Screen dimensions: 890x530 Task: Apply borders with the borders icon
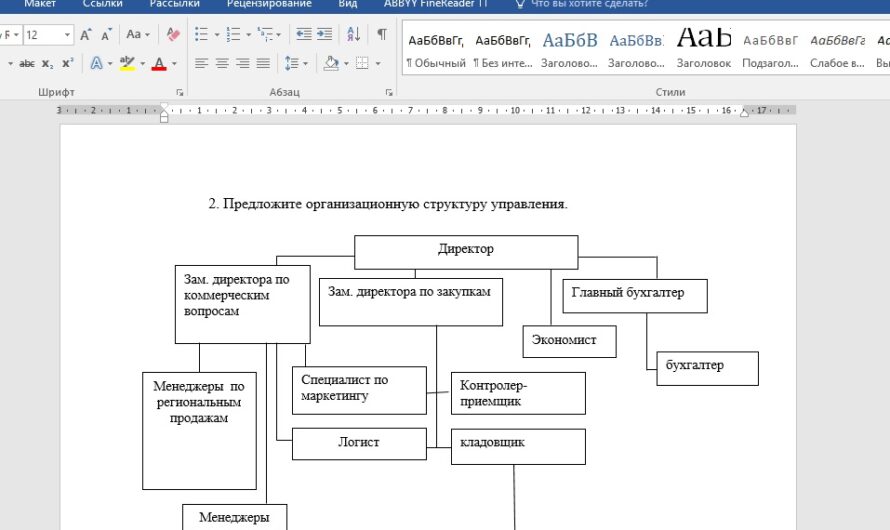pyautogui.click(x=362, y=63)
